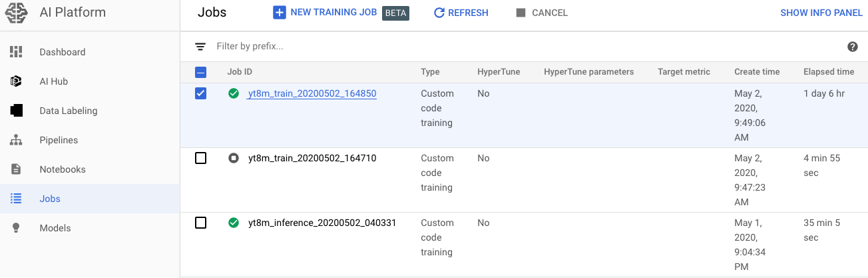Click the AI Platform title text
The width and height of the screenshot is (868, 278).
click(x=73, y=13)
